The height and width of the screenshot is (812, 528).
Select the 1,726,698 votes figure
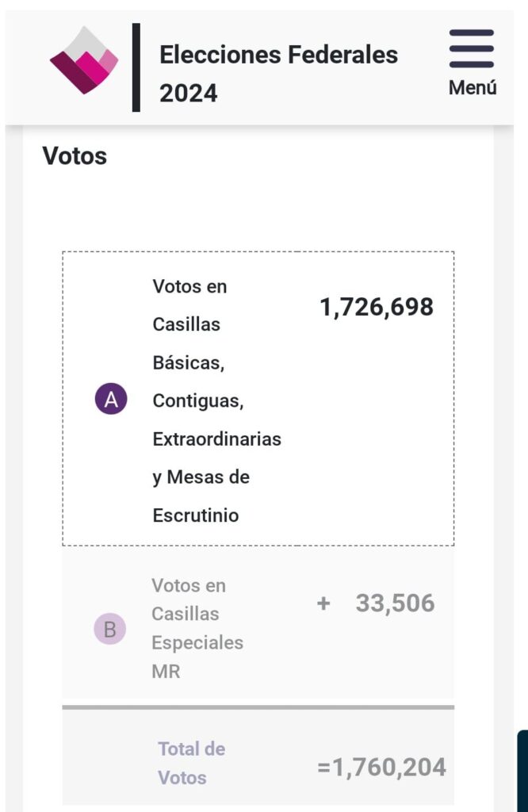(x=377, y=307)
